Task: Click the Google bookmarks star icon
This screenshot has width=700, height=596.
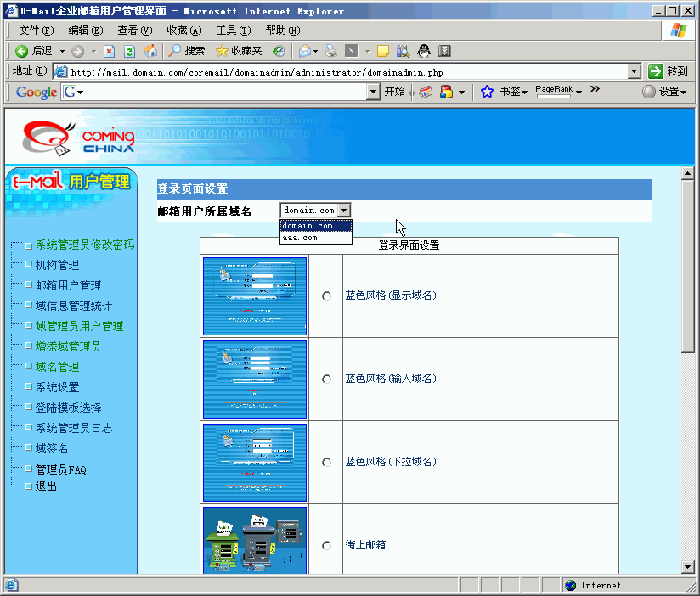Action: [x=487, y=92]
